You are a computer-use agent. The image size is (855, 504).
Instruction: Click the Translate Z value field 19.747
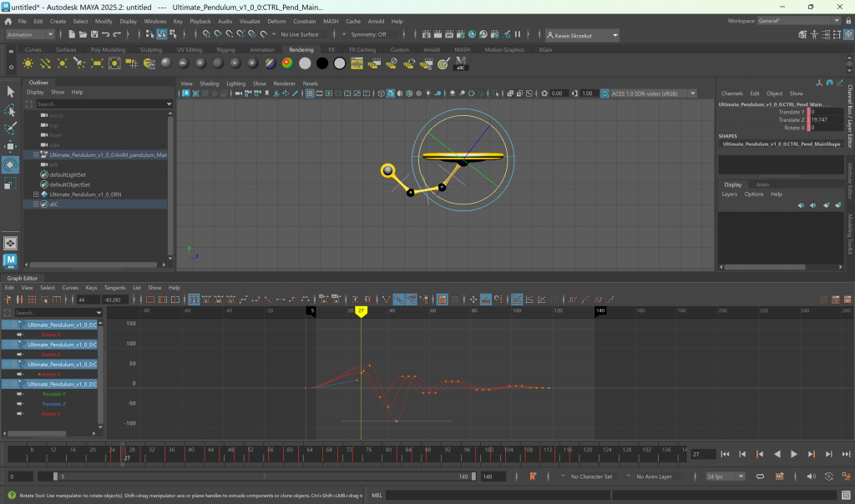[x=826, y=120]
